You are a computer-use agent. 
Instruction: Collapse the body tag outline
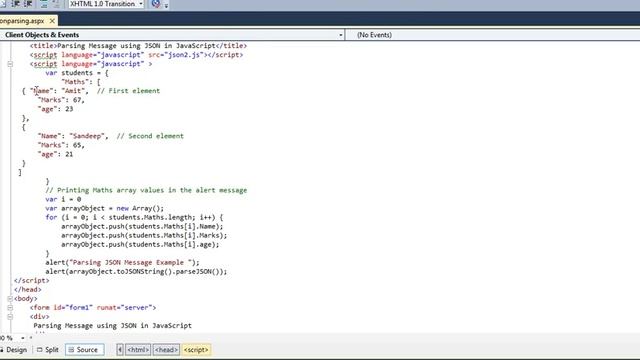click(10, 299)
